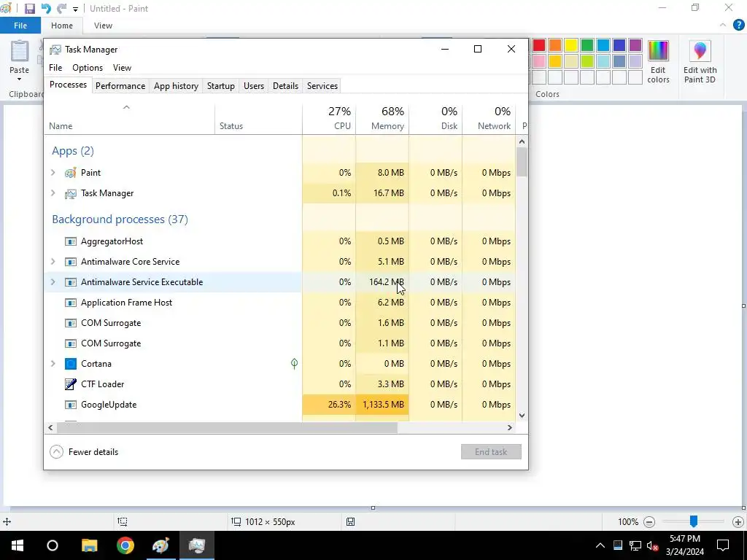Open Paint's File menu

20,26
